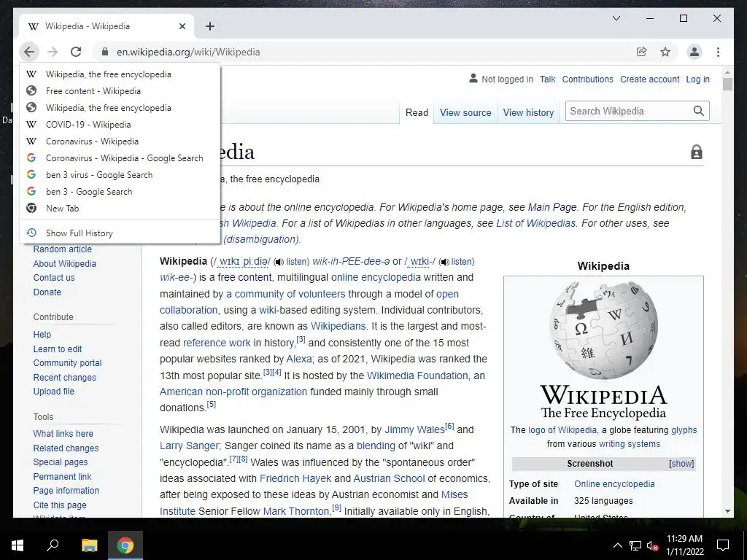Select ben 3 - Google Search entry
This screenshot has width=747, height=560.
click(x=120, y=192)
